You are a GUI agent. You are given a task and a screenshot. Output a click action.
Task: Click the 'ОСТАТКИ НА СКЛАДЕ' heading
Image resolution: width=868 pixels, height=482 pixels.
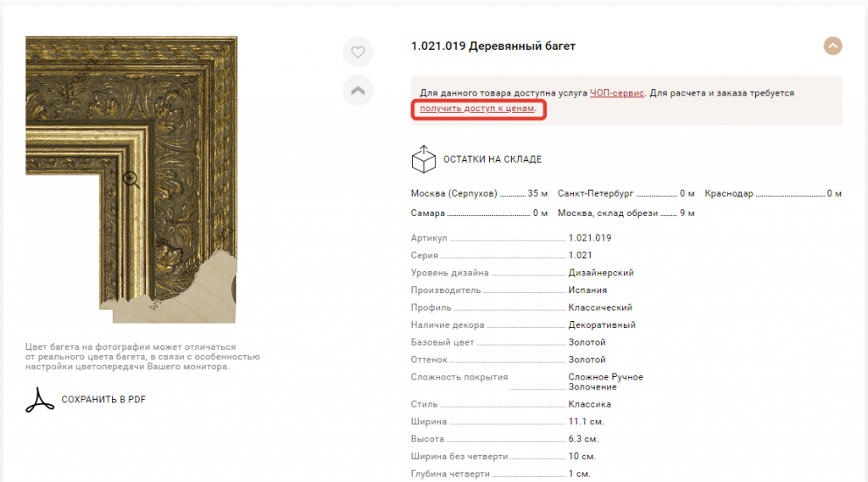pyautogui.click(x=492, y=159)
